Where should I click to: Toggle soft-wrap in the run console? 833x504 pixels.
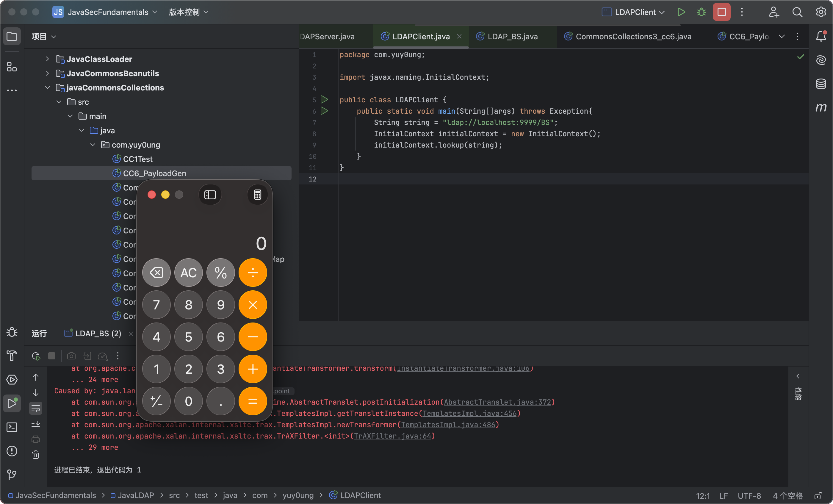point(36,408)
